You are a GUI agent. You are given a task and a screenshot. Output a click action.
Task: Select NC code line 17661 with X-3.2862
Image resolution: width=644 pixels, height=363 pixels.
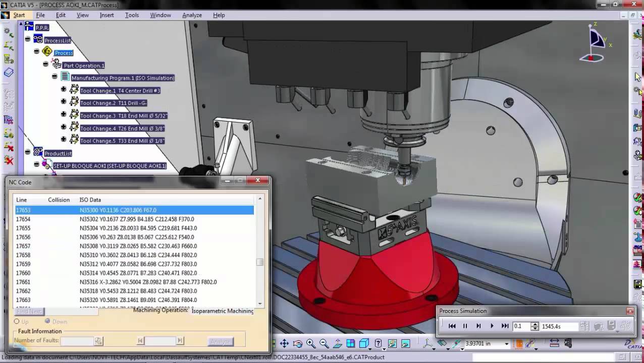coord(134,282)
